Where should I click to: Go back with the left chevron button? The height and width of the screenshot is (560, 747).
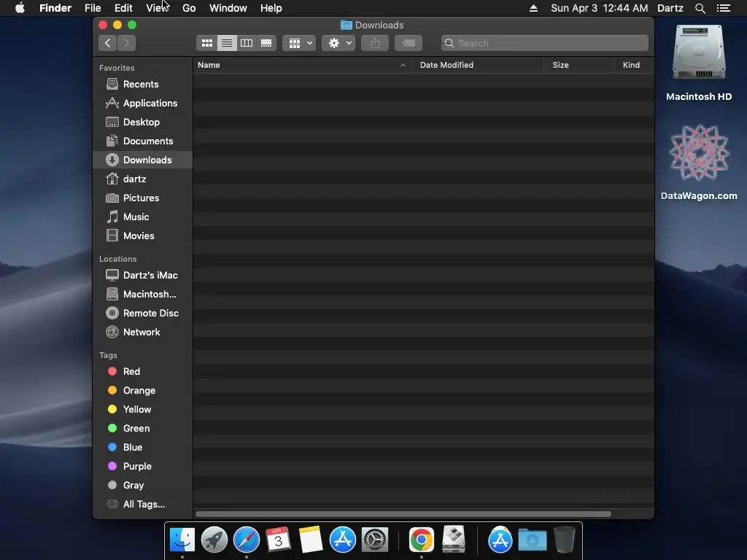108,43
